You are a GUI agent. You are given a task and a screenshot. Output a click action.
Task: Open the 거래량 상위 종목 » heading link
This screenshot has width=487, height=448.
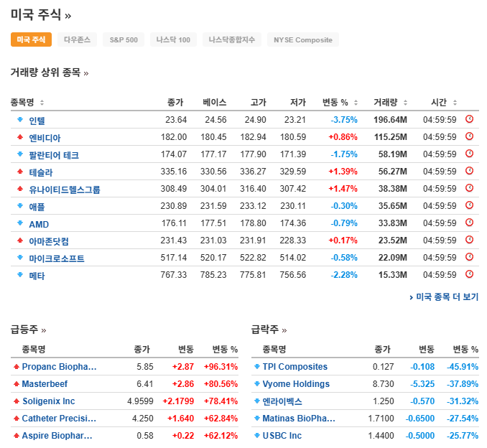[x=50, y=73]
